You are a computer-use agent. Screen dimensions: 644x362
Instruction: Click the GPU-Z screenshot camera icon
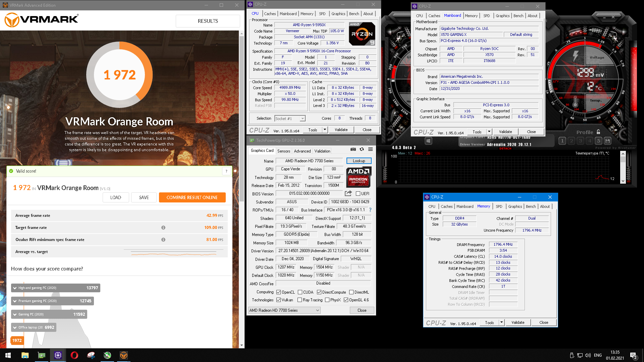pyautogui.click(x=353, y=149)
